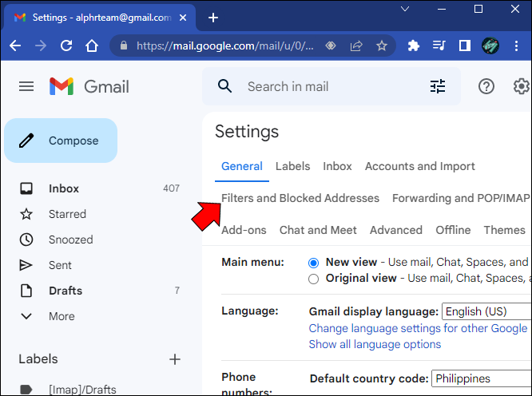Select the Settings - alphrteam@gmail.com tab
532x396 pixels.
click(99, 18)
